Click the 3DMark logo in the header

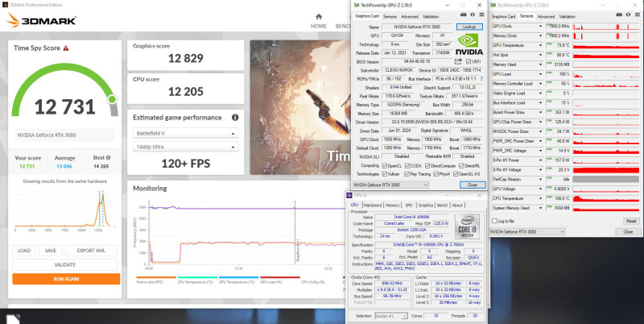click(x=42, y=20)
